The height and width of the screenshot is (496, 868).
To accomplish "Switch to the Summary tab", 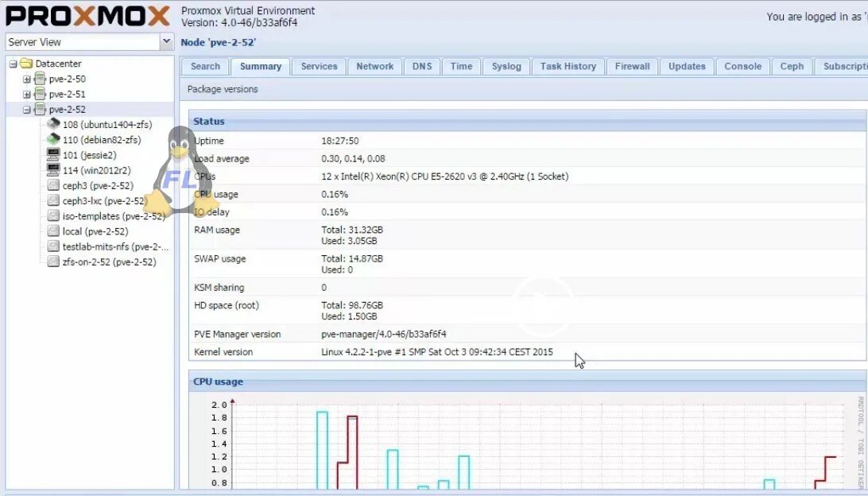I will pyautogui.click(x=261, y=67).
